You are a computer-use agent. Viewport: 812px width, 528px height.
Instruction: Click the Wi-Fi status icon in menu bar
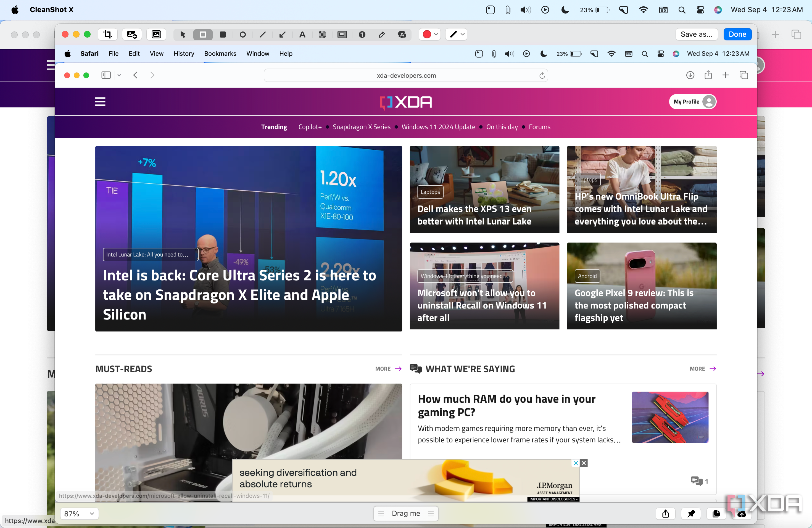tap(643, 10)
